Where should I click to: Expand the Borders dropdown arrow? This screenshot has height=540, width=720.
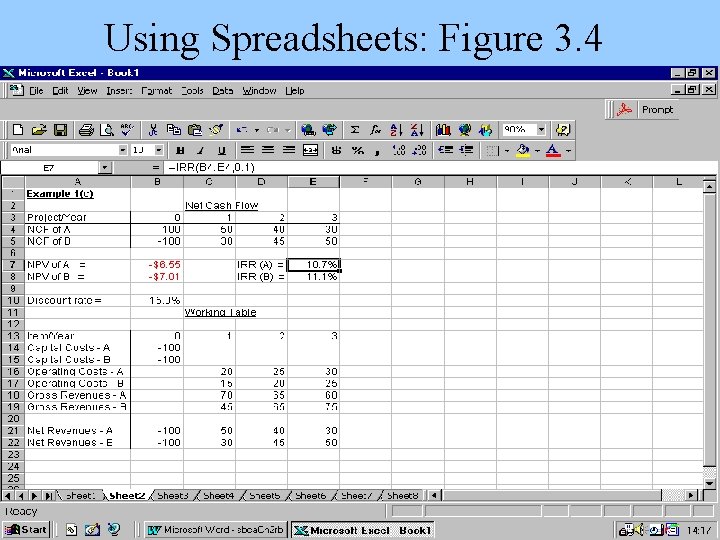click(x=507, y=151)
